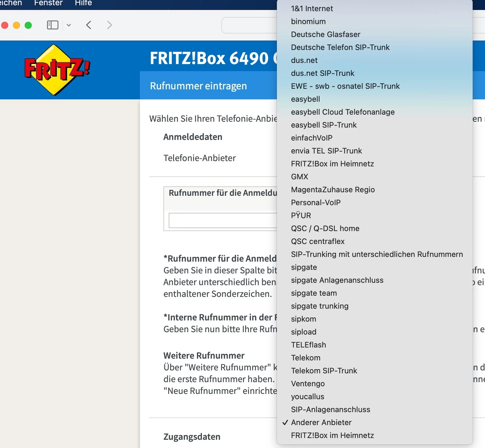Click the FRITZ! logo
485x448 pixels.
click(x=57, y=70)
